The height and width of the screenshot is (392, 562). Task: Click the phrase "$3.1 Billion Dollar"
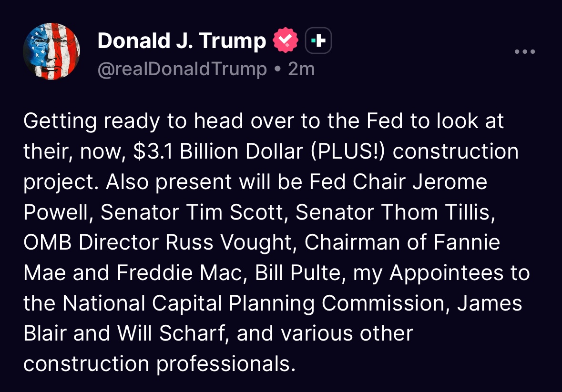click(x=218, y=151)
